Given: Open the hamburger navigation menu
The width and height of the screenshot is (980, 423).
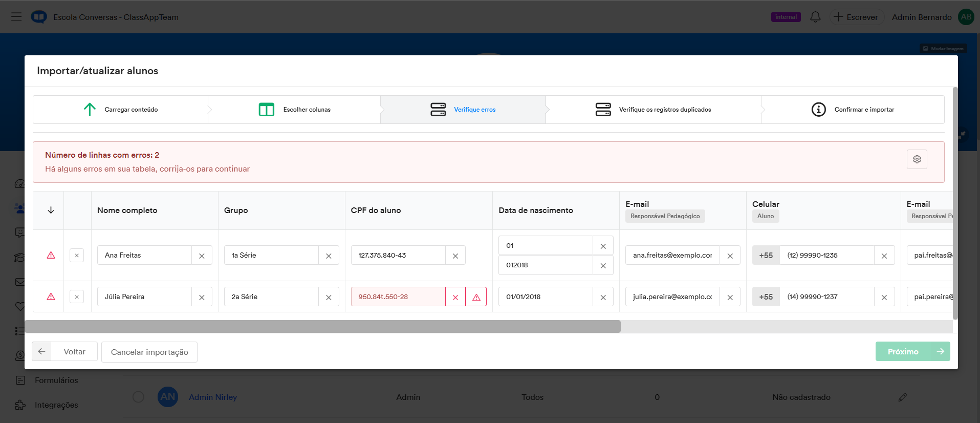Looking at the screenshot, I should click(x=16, y=17).
